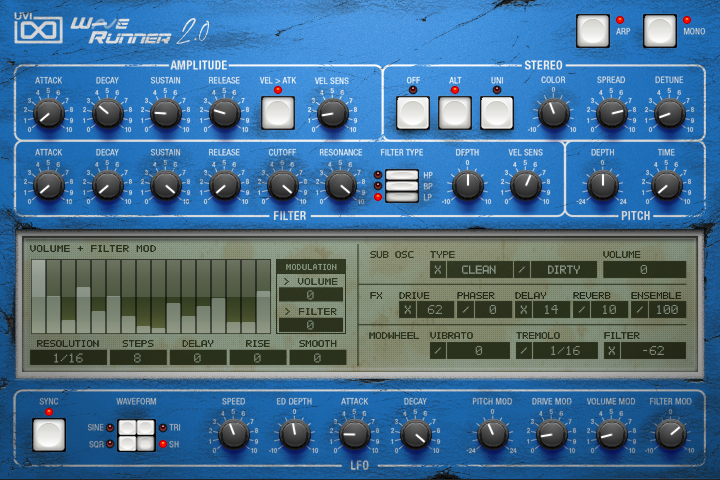The image size is (720, 480).
Task: Click the Amplitude RELEASE knob
Action: click(225, 113)
